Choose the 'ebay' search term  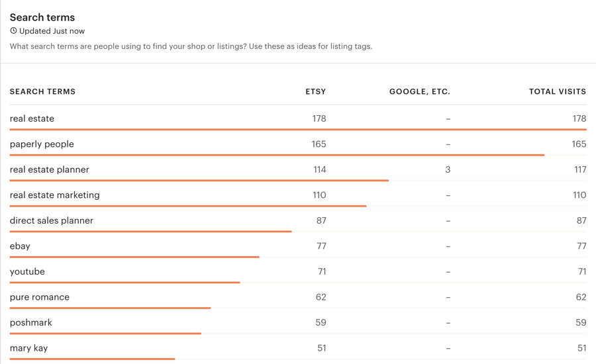pos(20,246)
